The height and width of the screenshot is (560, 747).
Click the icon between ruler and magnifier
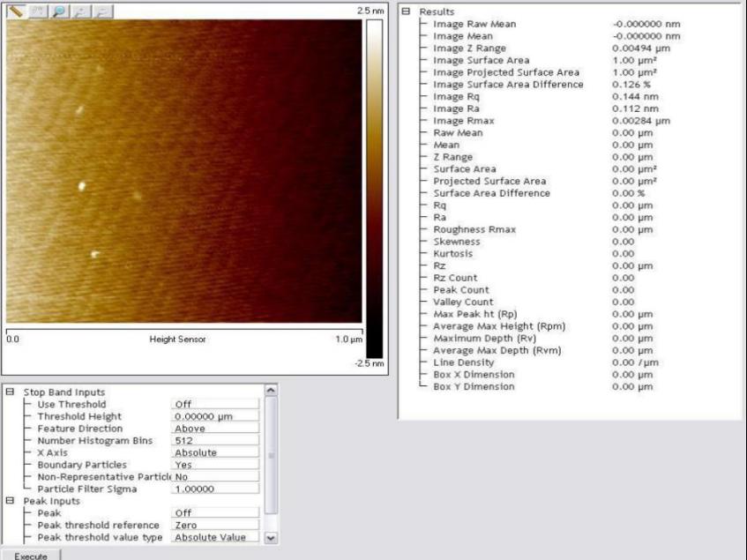[x=36, y=11]
